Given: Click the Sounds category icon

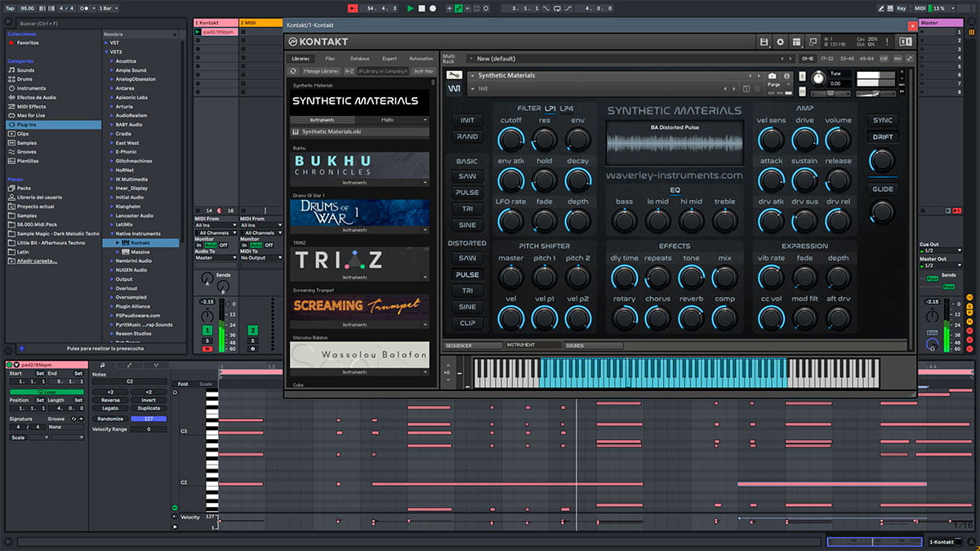Looking at the screenshot, I should click(11, 70).
